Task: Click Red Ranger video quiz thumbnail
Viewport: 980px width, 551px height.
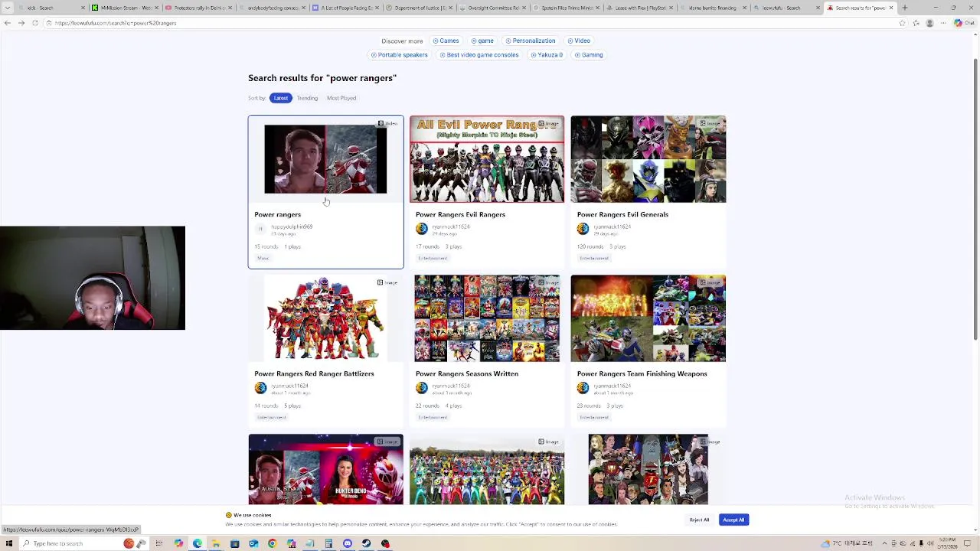Action: coord(325,159)
